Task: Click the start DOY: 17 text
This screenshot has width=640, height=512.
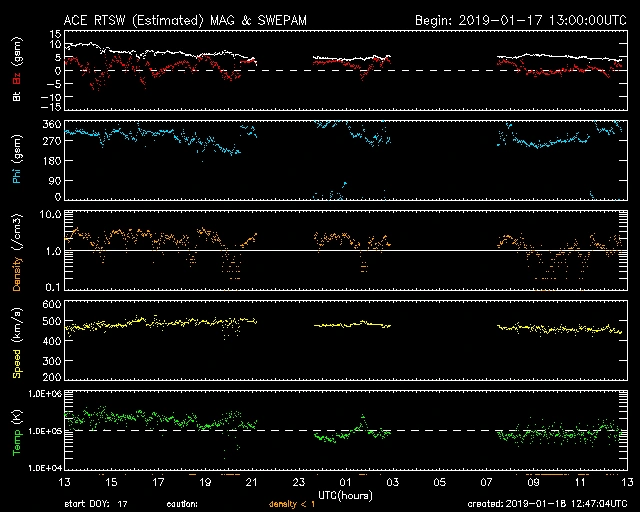Action: 95,504
